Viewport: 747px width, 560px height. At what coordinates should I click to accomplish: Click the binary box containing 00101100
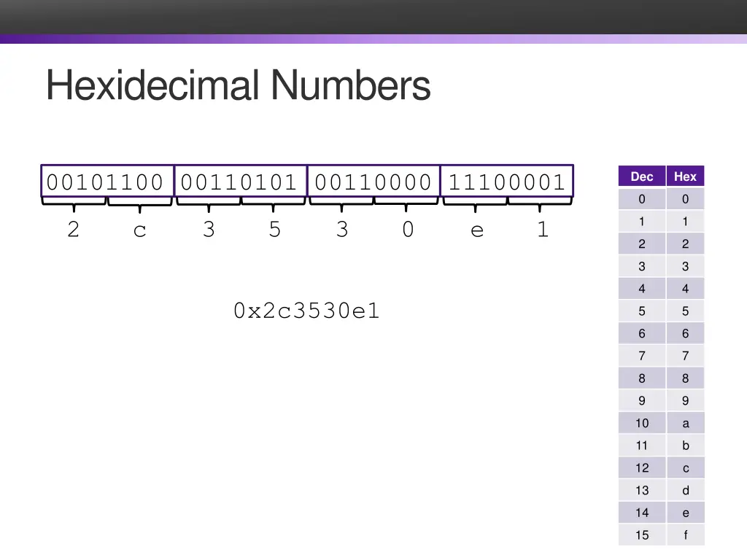point(106,182)
